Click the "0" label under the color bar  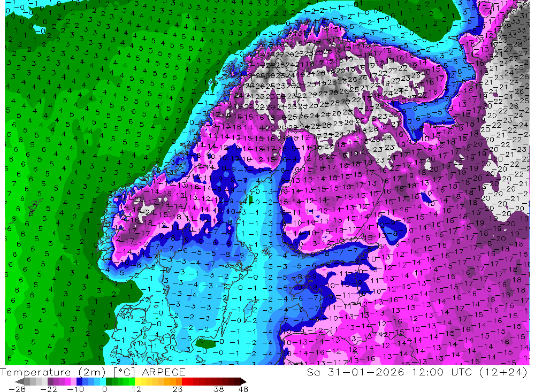[x=105, y=389]
